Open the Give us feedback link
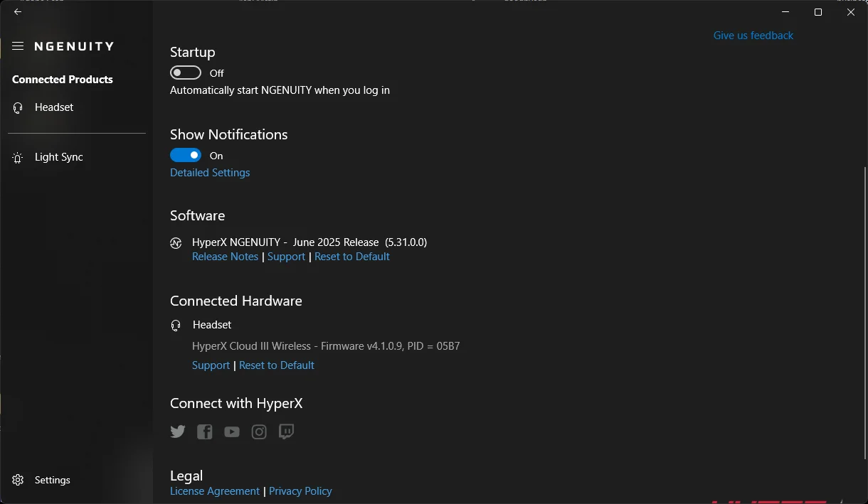Screen dimensions: 868x504 click(753, 36)
